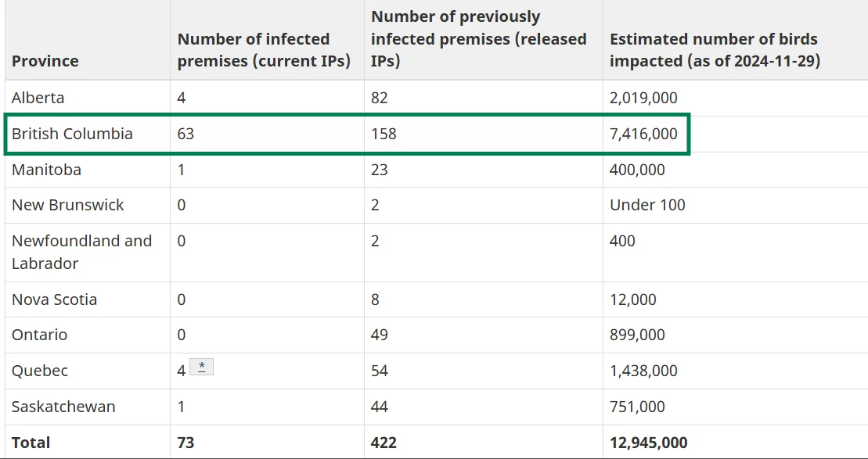Click the previously infected premises column header
This screenshot has width=868, height=459.
pyautogui.click(x=479, y=39)
